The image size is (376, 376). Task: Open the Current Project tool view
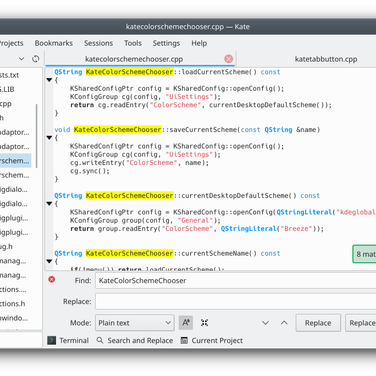coord(212,340)
